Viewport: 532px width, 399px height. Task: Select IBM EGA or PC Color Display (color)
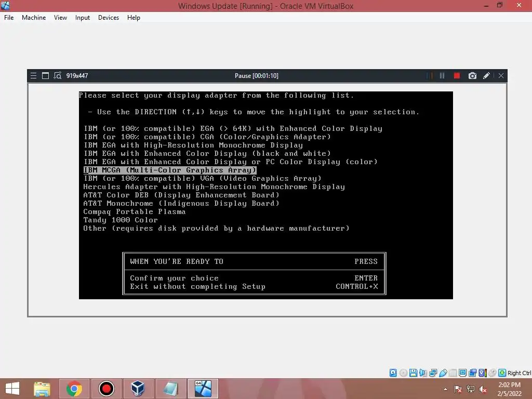pos(230,162)
